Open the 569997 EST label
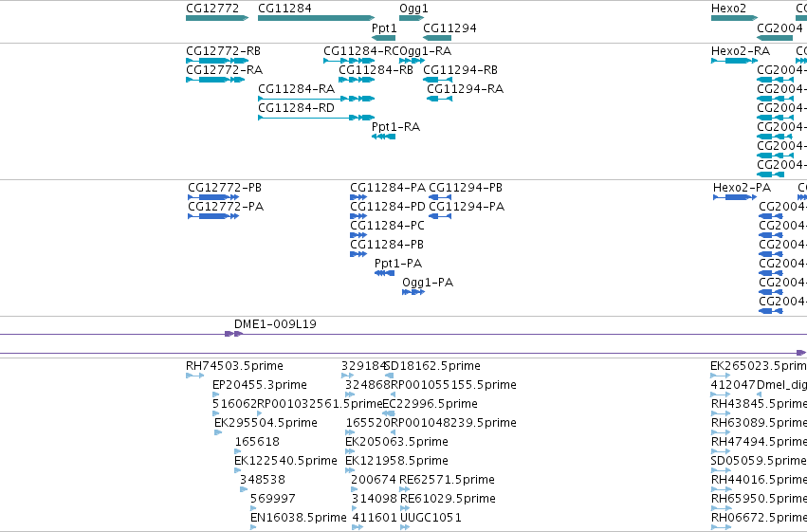The height and width of the screenshot is (532, 807). (273, 499)
